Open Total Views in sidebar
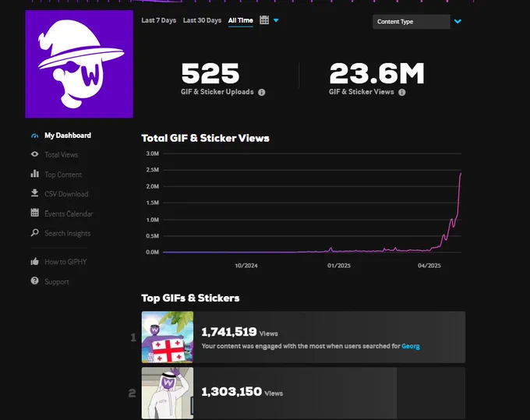The width and height of the screenshot is (530, 420). (61, 155)
